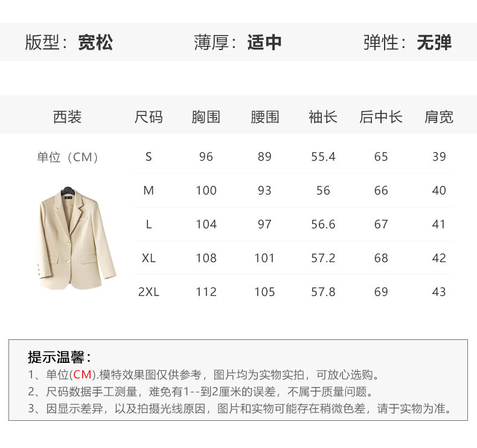Click shoulder width 39 in the S row
477x448 pixels.
point(439,156)
